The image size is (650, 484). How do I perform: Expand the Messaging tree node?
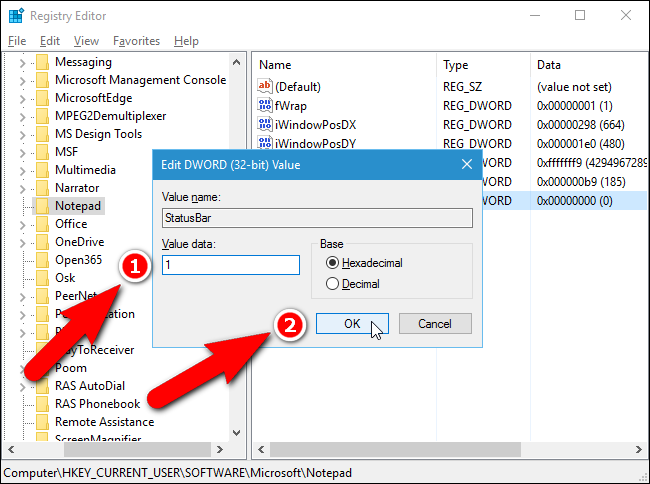point(22,63)
